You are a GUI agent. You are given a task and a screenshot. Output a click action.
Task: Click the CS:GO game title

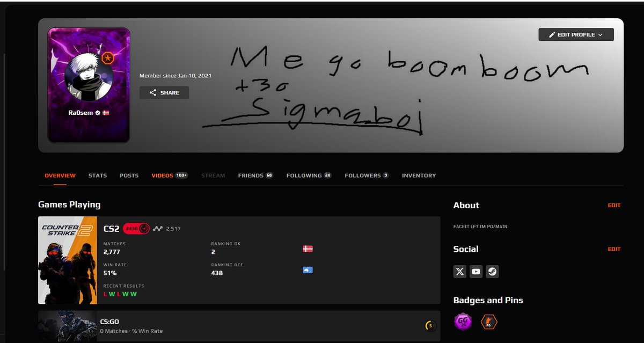coord(109,322)
